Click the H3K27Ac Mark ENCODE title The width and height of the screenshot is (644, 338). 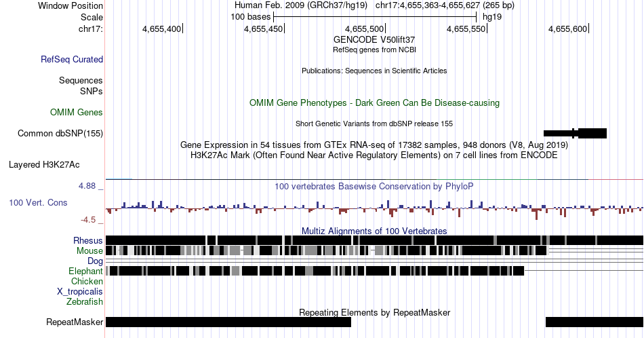coord(374,155)
